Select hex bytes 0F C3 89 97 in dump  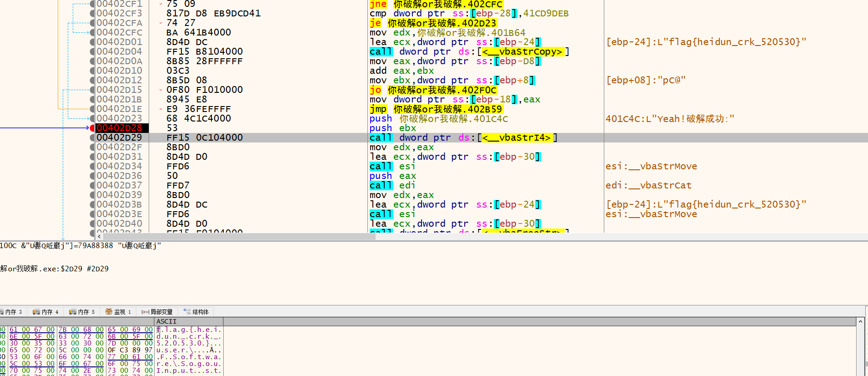tap(130, 350)
